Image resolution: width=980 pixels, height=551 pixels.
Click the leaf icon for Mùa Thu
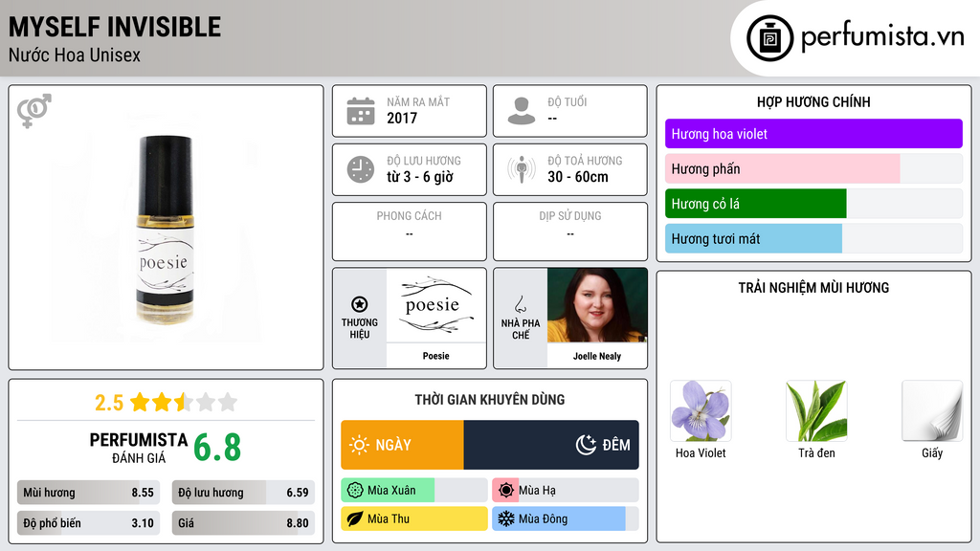355,518
